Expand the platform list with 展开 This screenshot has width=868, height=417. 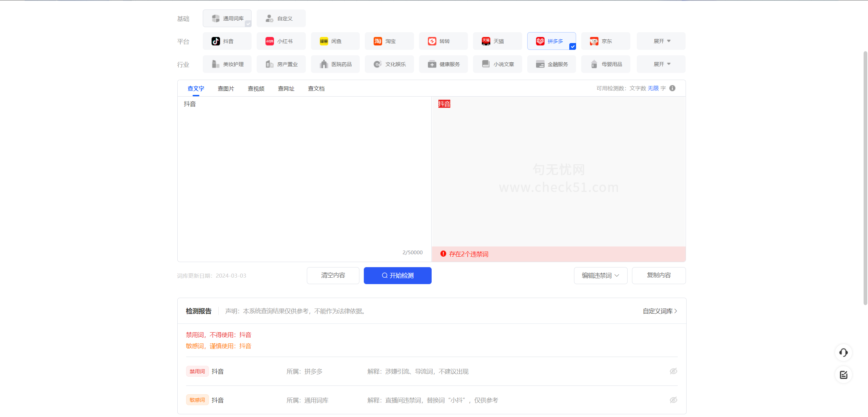tap(661, 41)
